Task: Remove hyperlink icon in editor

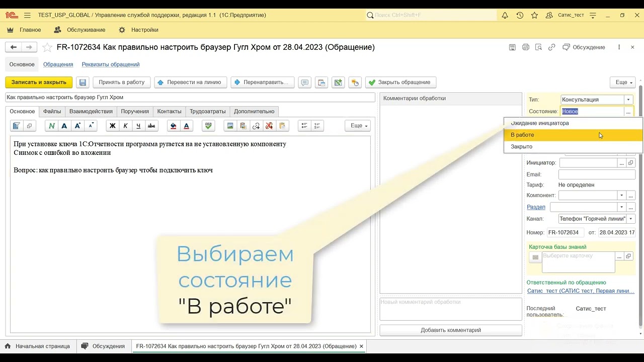Action: [x=269, y=126]
